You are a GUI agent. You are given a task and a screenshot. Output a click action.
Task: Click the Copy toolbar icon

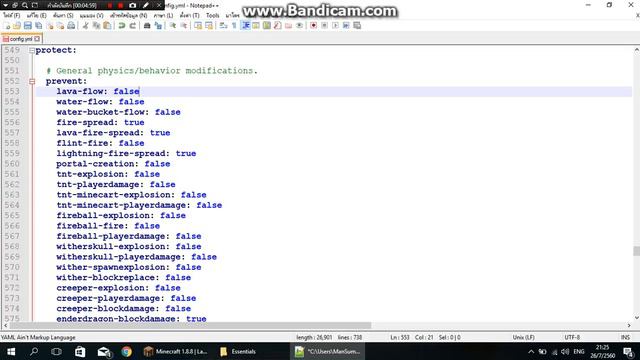[96, 26]
